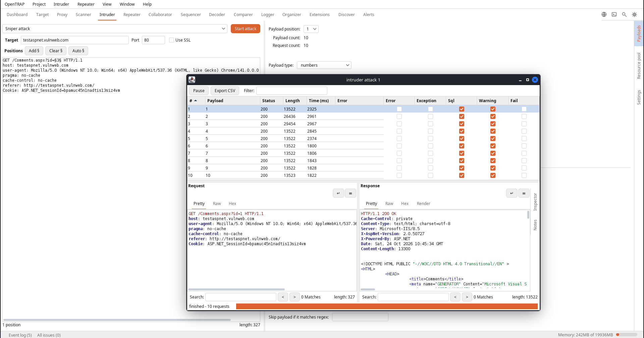Switch Request view to the Raw tab
644x338 pixels.
[x=217, y=204]
